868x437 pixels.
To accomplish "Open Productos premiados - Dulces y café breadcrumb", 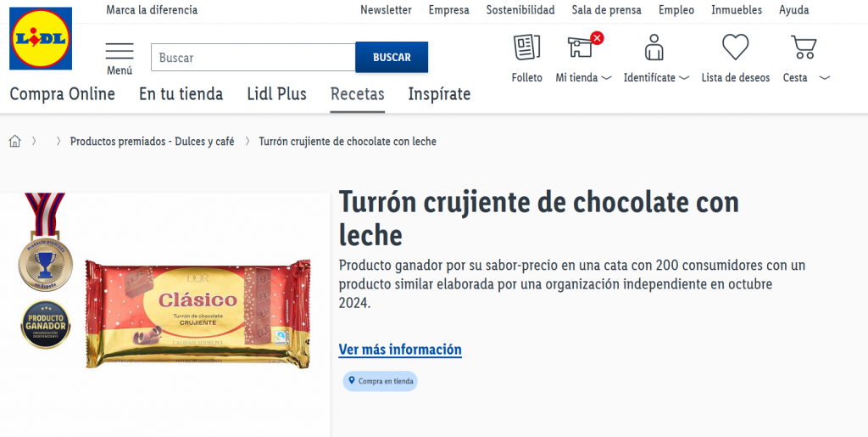I will click(153, 141).
